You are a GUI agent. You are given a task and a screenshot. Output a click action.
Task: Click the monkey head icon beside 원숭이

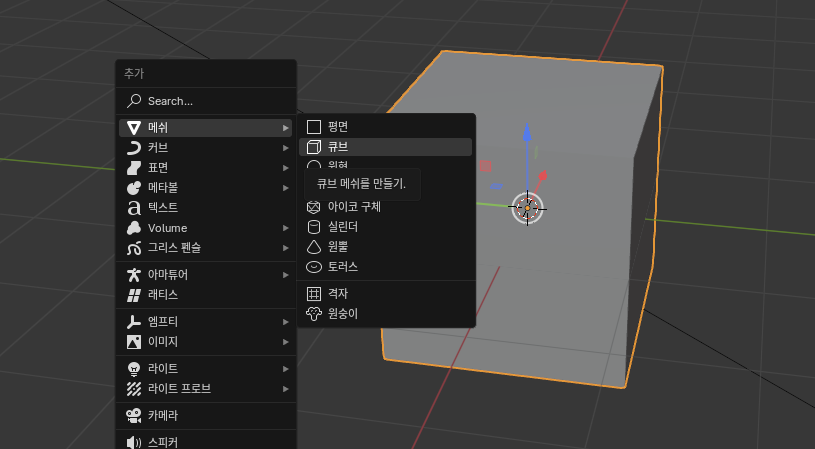click(x=314, y=314)
